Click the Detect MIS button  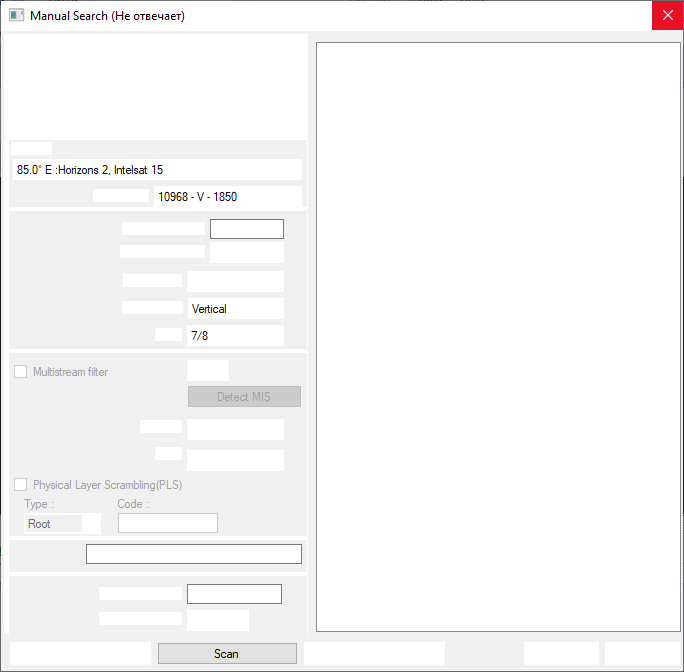point(244,397)
